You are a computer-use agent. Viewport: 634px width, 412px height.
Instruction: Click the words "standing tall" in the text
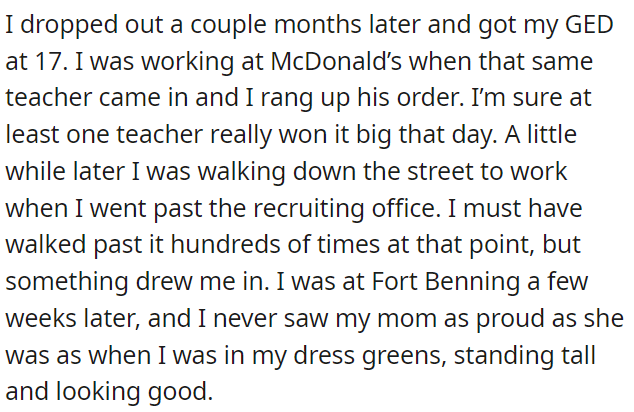tap(524, 355)
